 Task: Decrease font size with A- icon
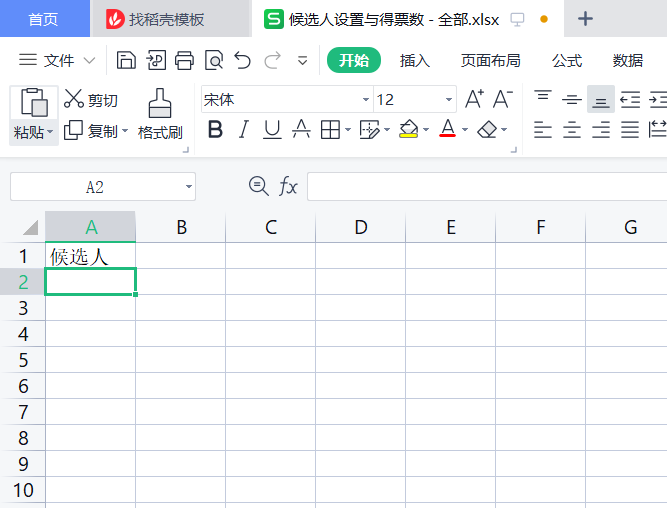(x=502, y=99)
